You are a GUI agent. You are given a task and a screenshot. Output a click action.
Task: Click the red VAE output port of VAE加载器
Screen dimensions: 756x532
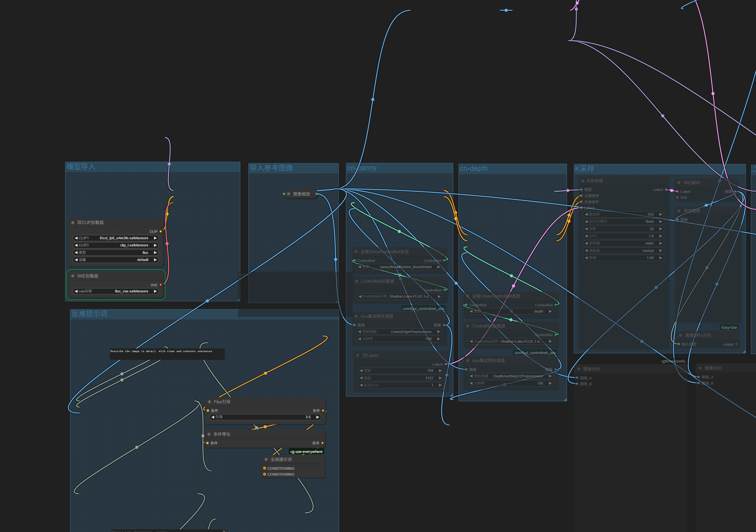(161, 285)
